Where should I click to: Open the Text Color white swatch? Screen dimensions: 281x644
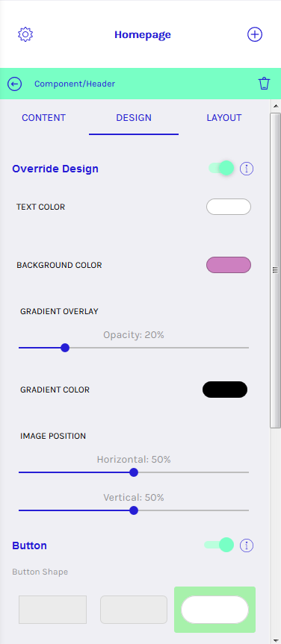click(229, 207)
